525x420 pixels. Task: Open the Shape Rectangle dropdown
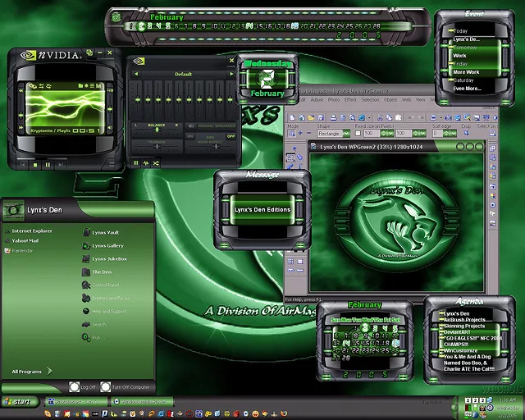pyautogui.click(x=346, y=134)
